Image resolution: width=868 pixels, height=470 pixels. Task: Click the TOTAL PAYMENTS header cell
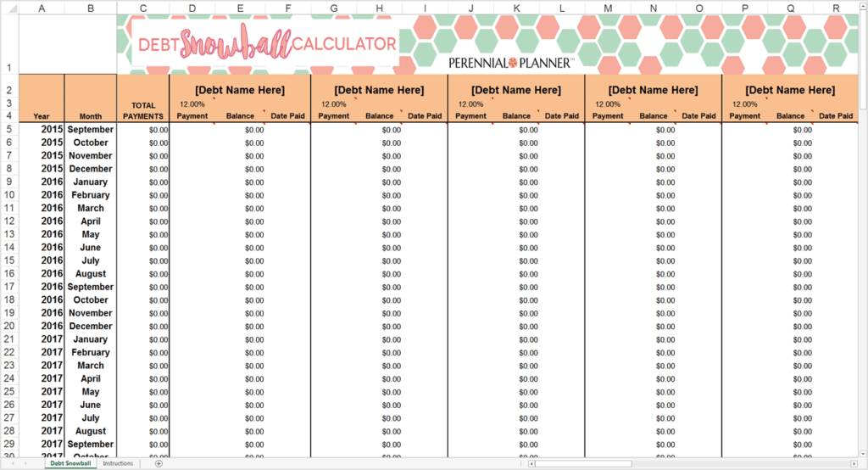[x=143, y=110]
